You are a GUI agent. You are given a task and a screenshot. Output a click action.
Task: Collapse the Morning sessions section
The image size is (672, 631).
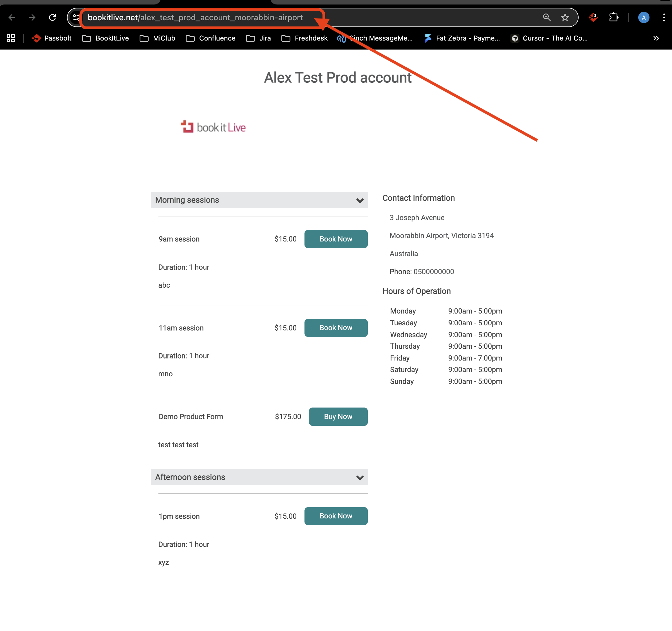[x=360, y=200]
